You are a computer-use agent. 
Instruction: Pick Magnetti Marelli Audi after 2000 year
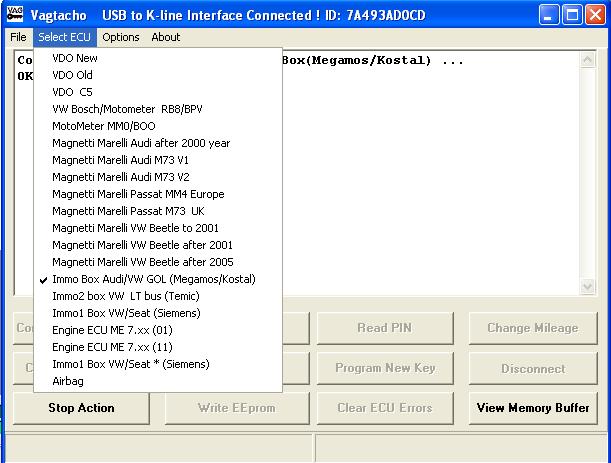pyautogui.click(x=158, y=143)
